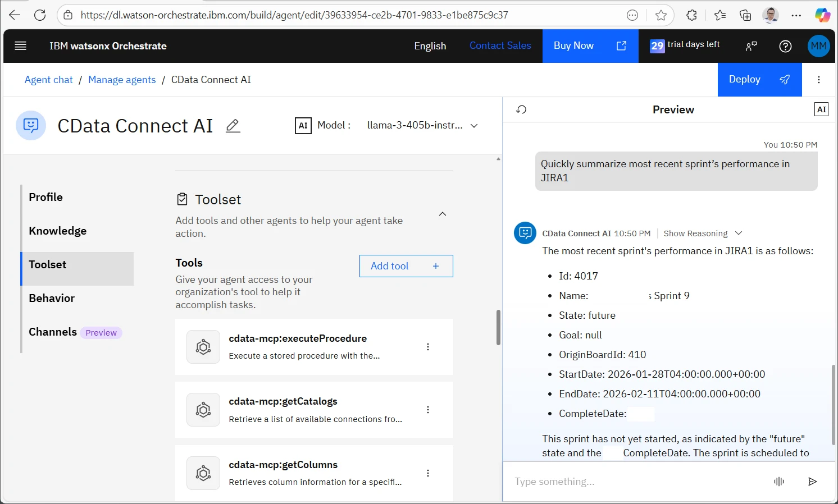This screenshot has height=504, width=838.
Task: Collapse the Toolset section chevron
Action: pyautogui.click(x=443, y=214)
